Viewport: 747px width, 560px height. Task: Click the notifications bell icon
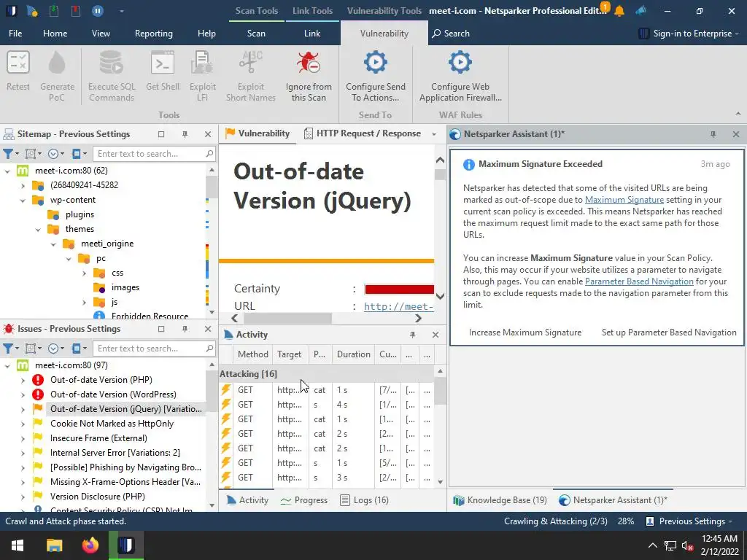[619, 11]
